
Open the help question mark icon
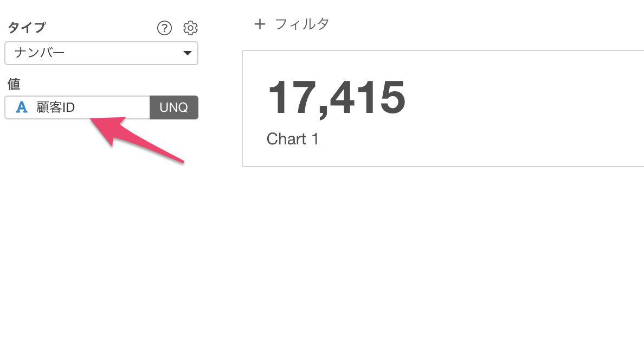(164, 28)
